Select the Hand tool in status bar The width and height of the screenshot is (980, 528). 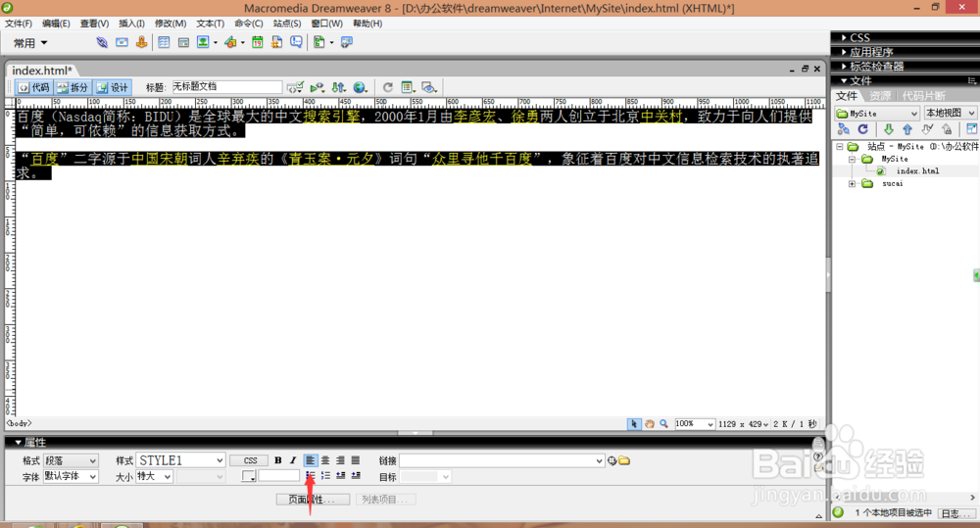pyautogui.click(x=650, y=423)
